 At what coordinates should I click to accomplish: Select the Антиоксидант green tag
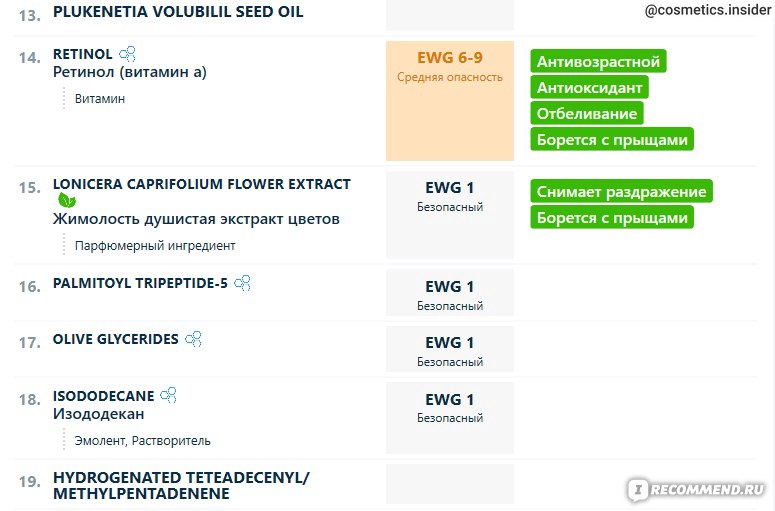coord(589,87)
